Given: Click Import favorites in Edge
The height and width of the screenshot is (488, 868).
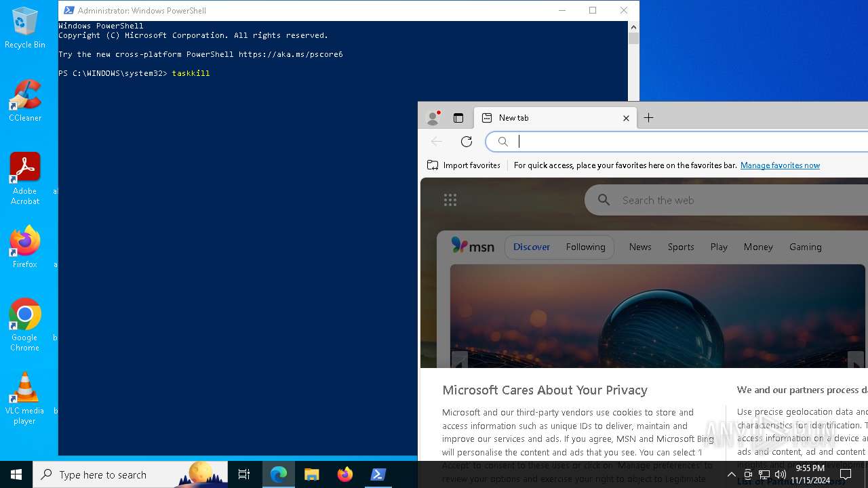Looking at the screenshot, I should 464,165.
